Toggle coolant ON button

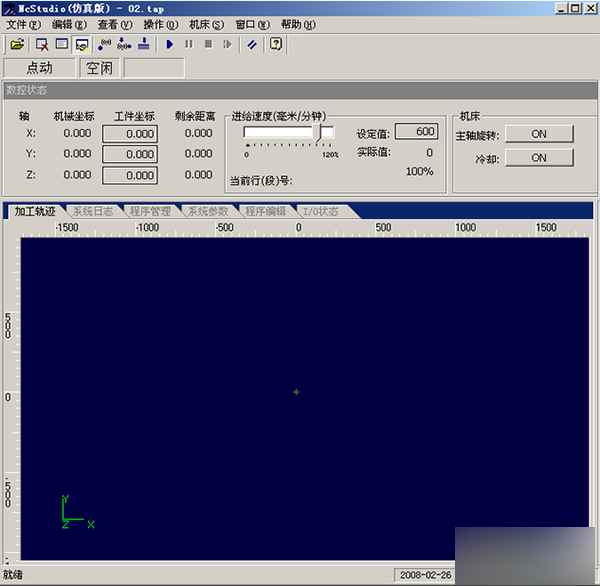tap(539, 158)
